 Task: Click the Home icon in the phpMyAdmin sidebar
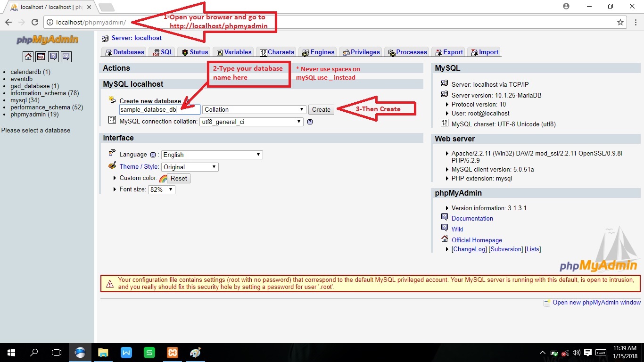(x=28, y=57)
